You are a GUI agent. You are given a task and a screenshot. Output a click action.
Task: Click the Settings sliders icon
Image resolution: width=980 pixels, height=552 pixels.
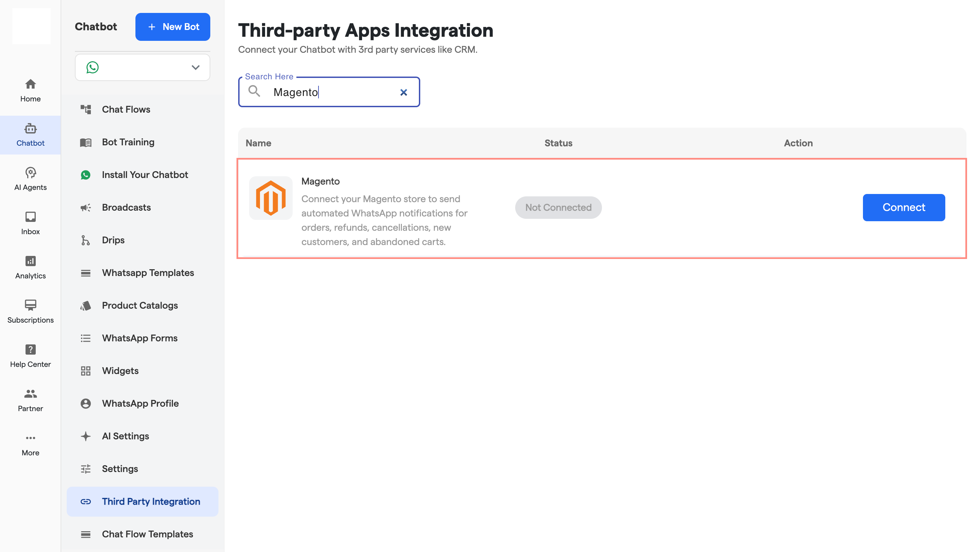click(x=86, y=469)
